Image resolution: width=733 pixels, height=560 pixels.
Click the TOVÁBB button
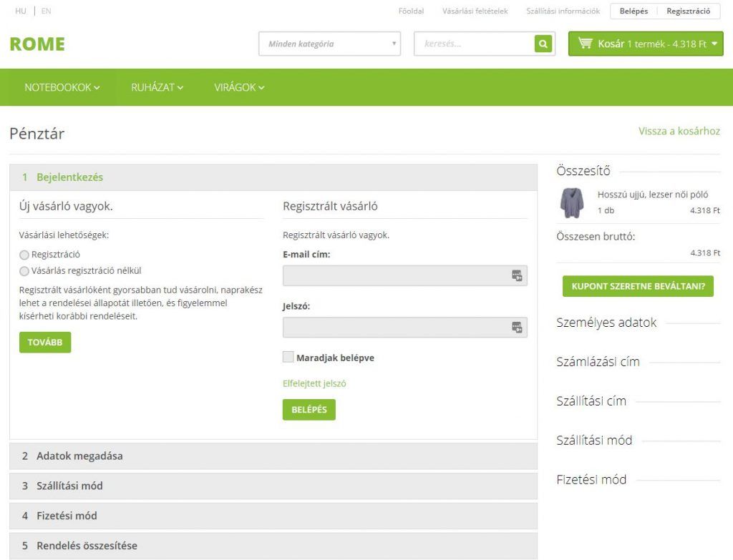coord(45,343)
